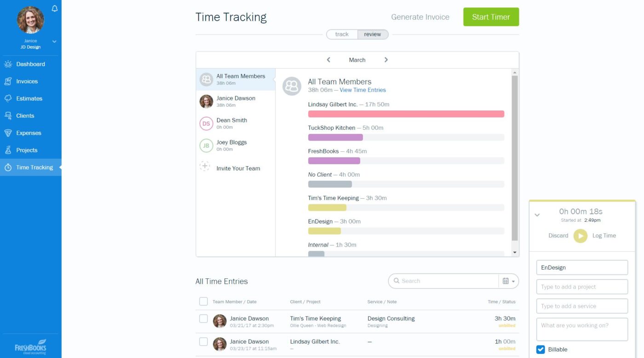The width and height of the screenshot is (644, 358).
Task: Click the Start Timer button
Action: 491,17
